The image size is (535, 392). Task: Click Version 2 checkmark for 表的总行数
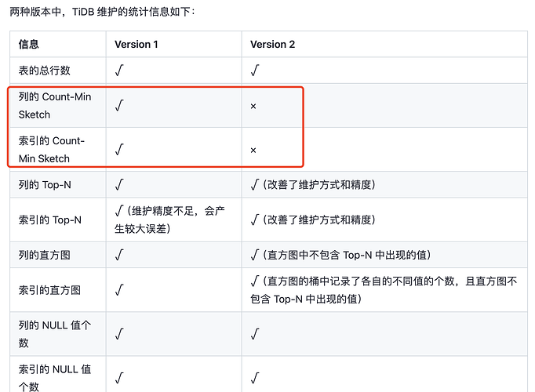coord(254,71)
